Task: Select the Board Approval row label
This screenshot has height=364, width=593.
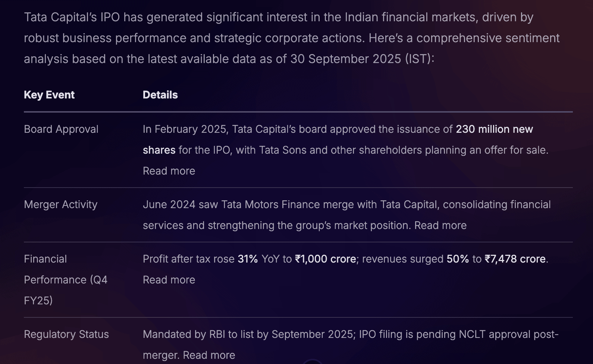Action: 61,129
